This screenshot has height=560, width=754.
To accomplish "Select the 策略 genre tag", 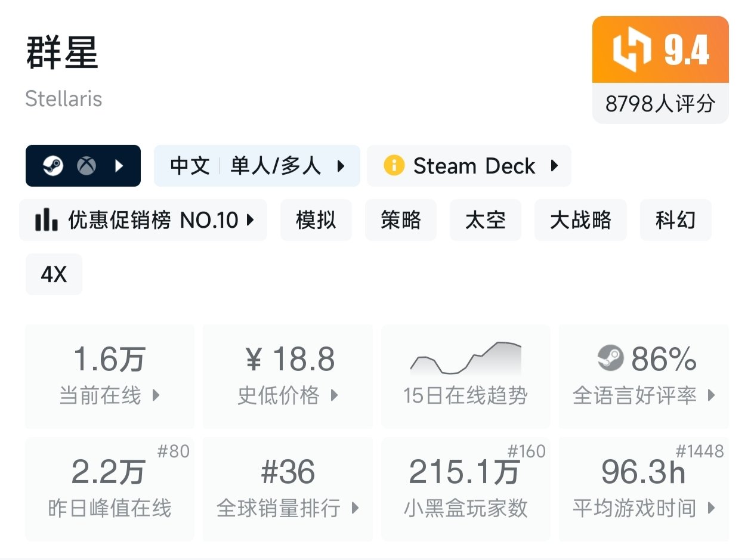I will coord(401,220).
